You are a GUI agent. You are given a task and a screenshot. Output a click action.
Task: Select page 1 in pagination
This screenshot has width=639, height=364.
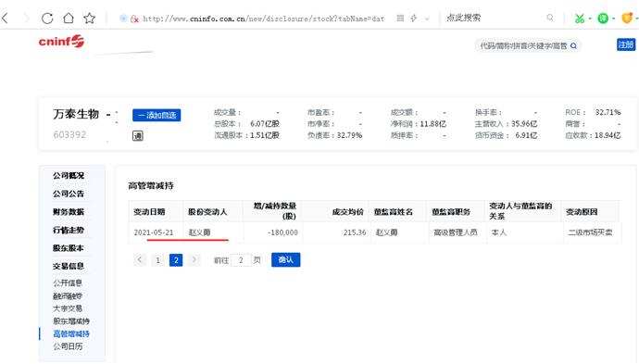(x=157, y=260)
